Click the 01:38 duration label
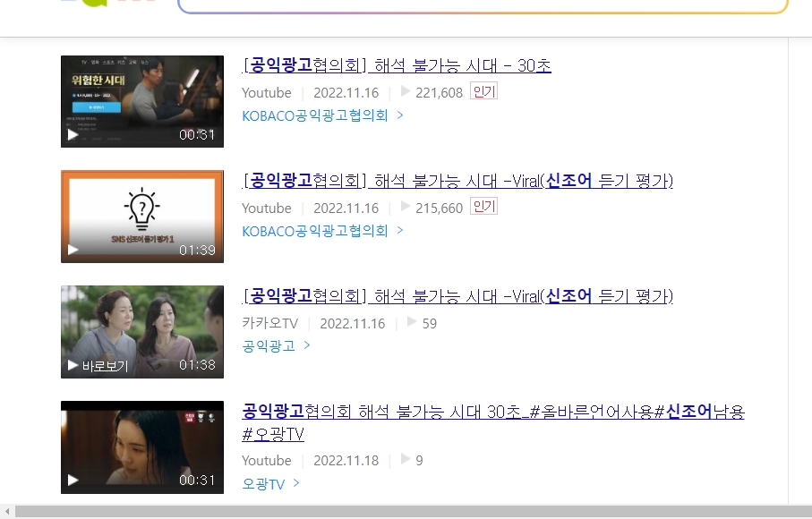The height and width of the screenshot is (519, 812). click(197, 365)
